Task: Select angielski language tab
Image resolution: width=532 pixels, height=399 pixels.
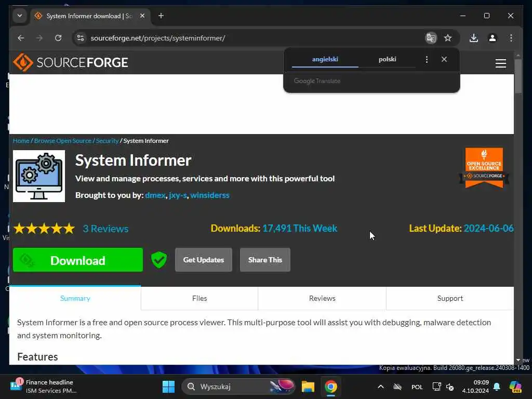Action: click(325, 59)
